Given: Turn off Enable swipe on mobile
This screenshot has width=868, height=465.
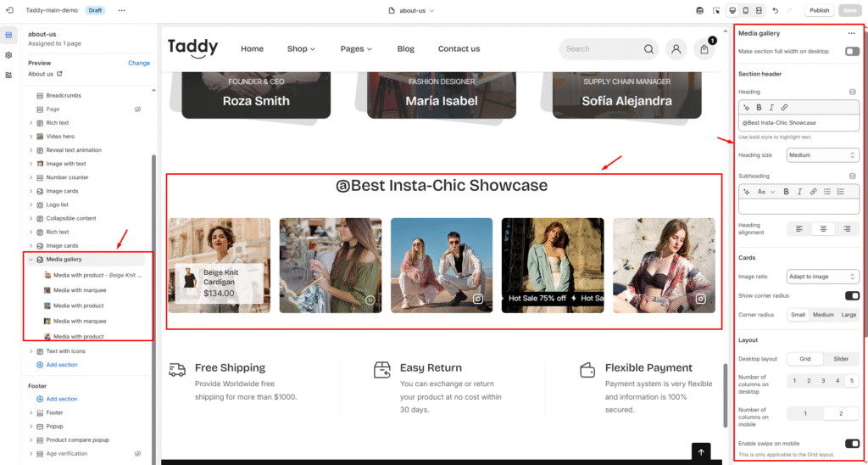Looking at the screenshot, I should pyautogui.click(x=852, y=443).
